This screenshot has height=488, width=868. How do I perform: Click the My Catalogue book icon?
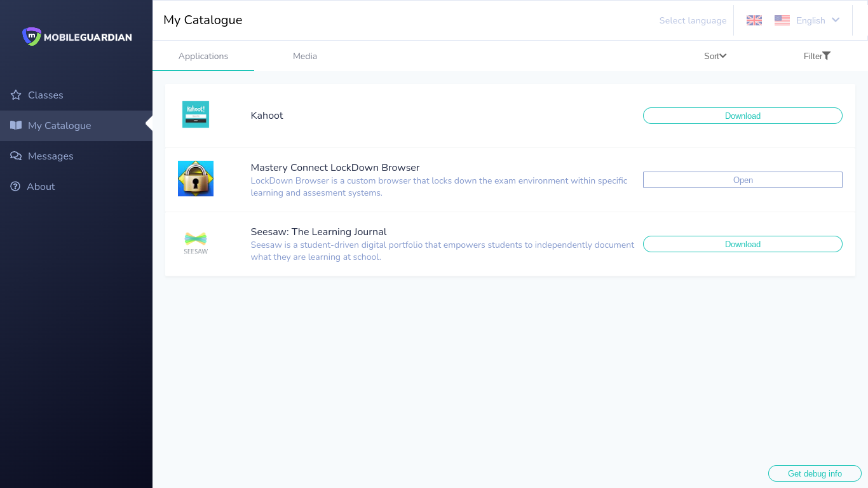tap(16, 126)
